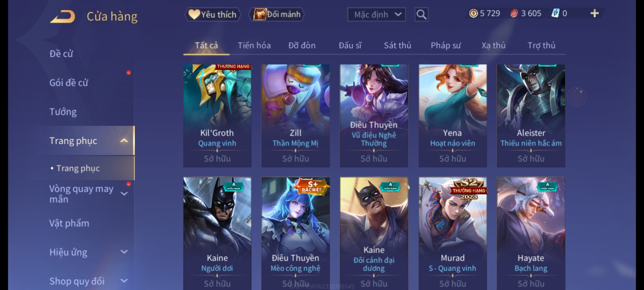Tap the gold coin currency icon
The image size is (644, 290).
tap(473, 13)
